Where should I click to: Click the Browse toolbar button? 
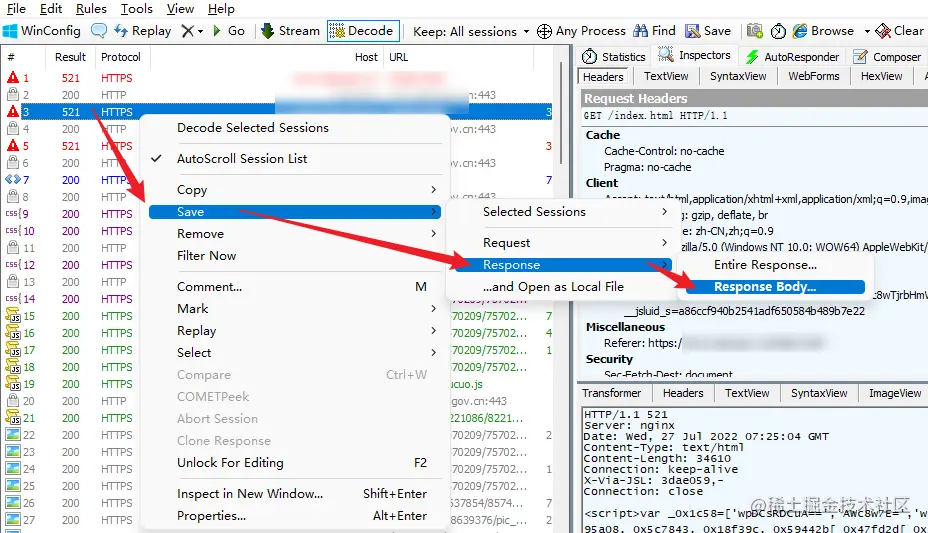coord(823,31)
